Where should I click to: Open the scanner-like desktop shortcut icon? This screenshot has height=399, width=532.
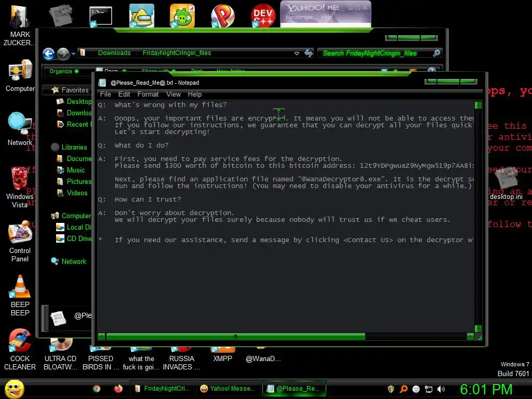coord(141,16)
